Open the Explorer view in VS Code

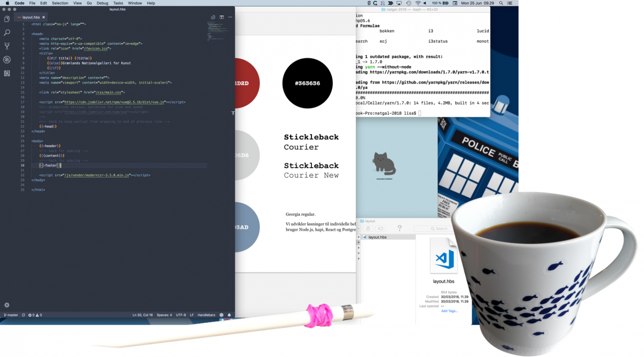tap(7, 19)
